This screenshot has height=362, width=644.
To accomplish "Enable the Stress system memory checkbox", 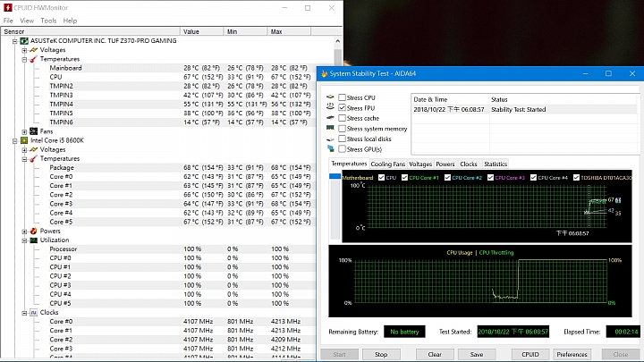I will (342, 129).
